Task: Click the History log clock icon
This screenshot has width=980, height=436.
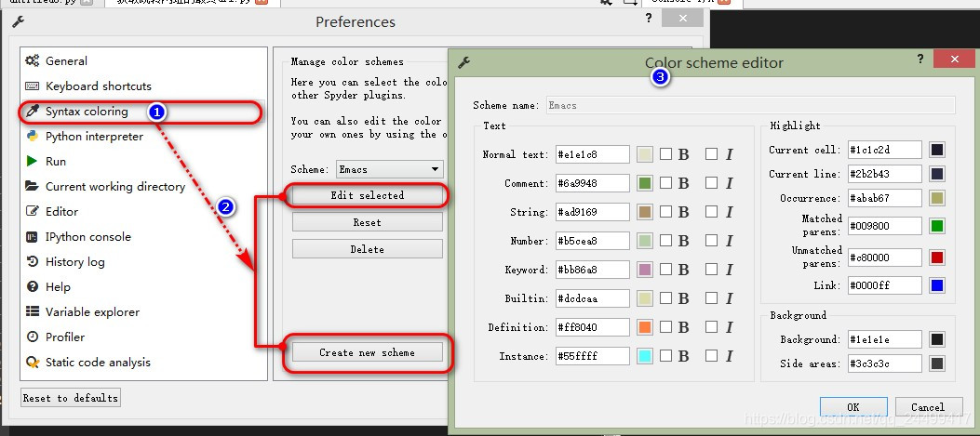Action: coord(32,262)
